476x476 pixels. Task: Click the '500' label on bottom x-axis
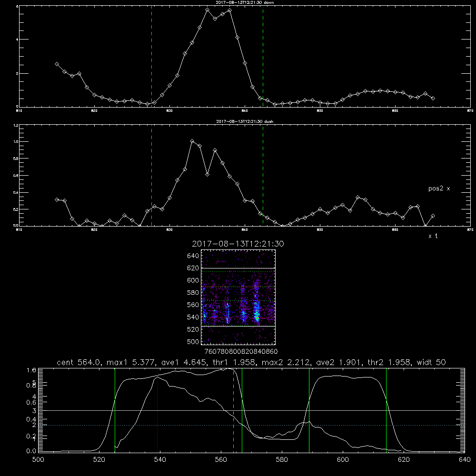pos(38,460)
